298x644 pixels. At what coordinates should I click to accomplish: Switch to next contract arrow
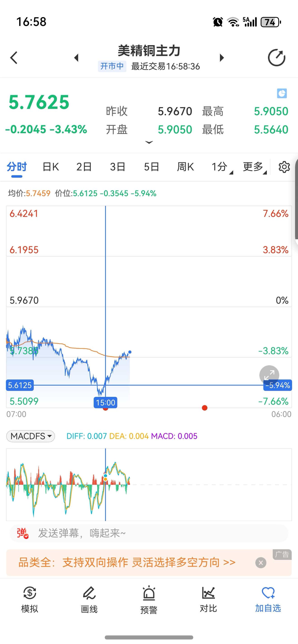(222, 58)
